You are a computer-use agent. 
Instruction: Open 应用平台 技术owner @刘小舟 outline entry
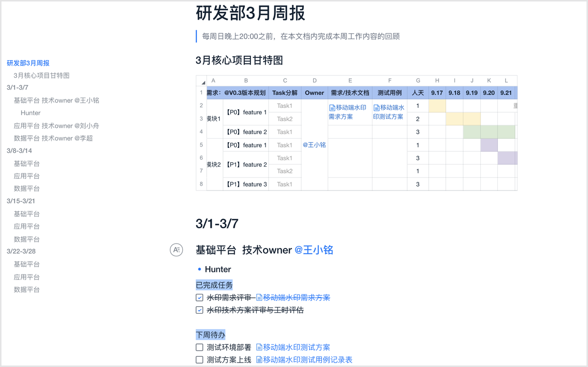tap(56, 126)
